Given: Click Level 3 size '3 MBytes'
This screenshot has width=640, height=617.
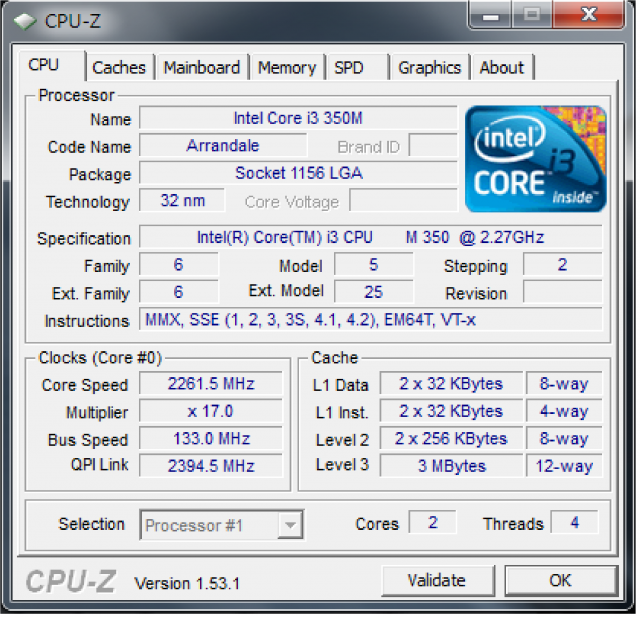Looking at the screenshot, I should [453, 468].
